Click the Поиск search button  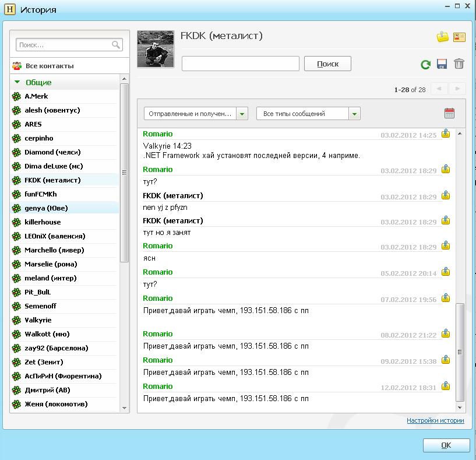327,64
